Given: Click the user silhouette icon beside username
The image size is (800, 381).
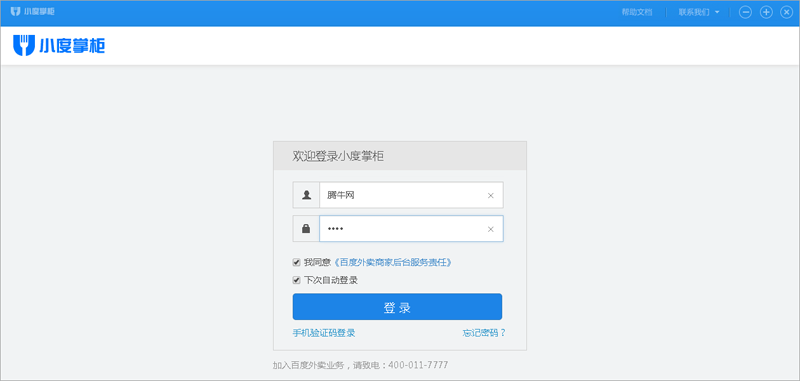Looking at the screenshot, I should 306,195.
